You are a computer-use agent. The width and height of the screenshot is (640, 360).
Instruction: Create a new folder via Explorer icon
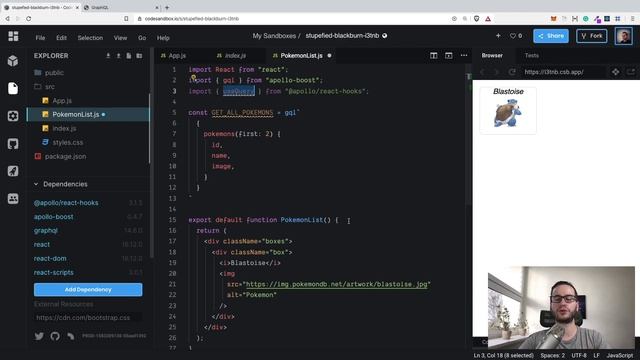[x=139, y=56]
